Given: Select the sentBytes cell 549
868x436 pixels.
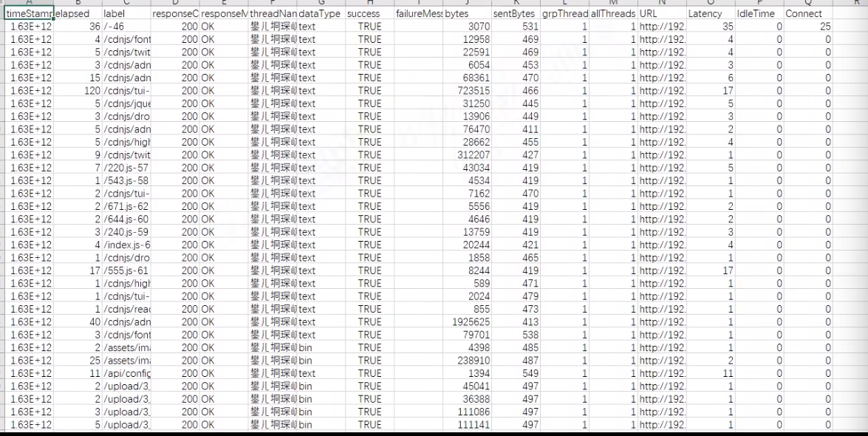Looking at the screenshot, I should [516, 373].
